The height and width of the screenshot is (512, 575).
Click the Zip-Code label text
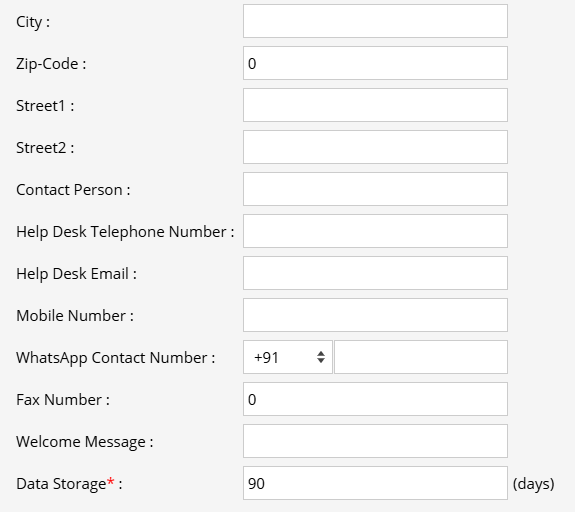click(x=51, y=64)
